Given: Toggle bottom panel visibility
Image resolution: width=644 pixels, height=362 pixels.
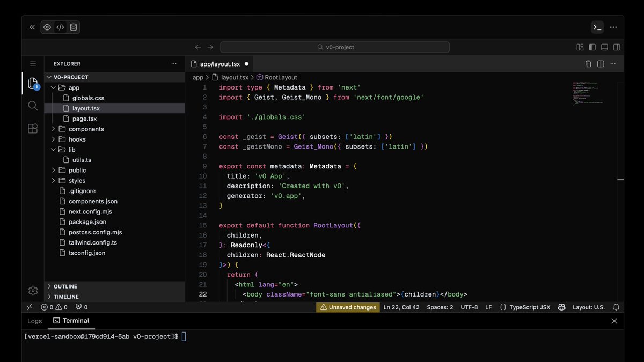Looking at the screenshot, I should pos(605,47).
